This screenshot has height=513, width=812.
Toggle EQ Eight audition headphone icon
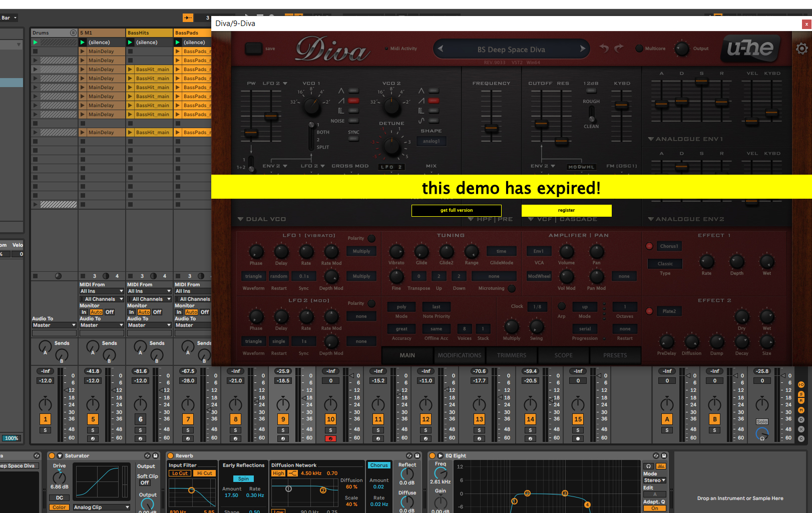coord(649,466)
